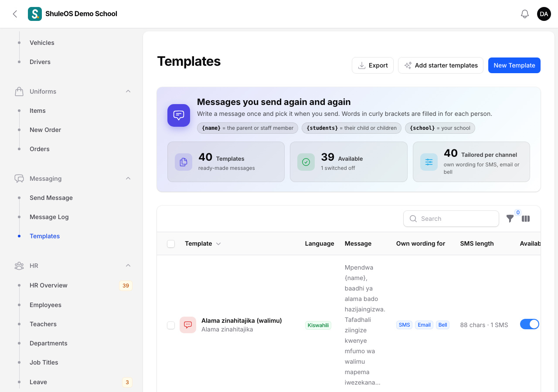
Task: Collapse the Messaging sidebar section
Action: [x=128, y=179]
